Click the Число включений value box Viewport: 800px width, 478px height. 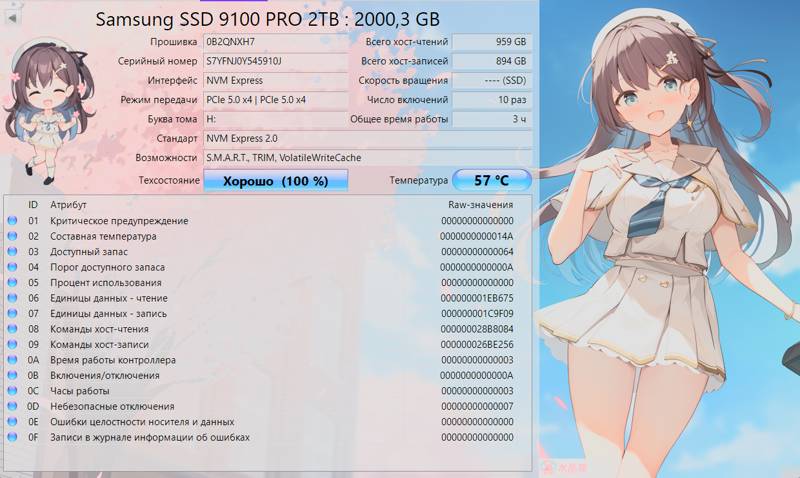[491, 100]
